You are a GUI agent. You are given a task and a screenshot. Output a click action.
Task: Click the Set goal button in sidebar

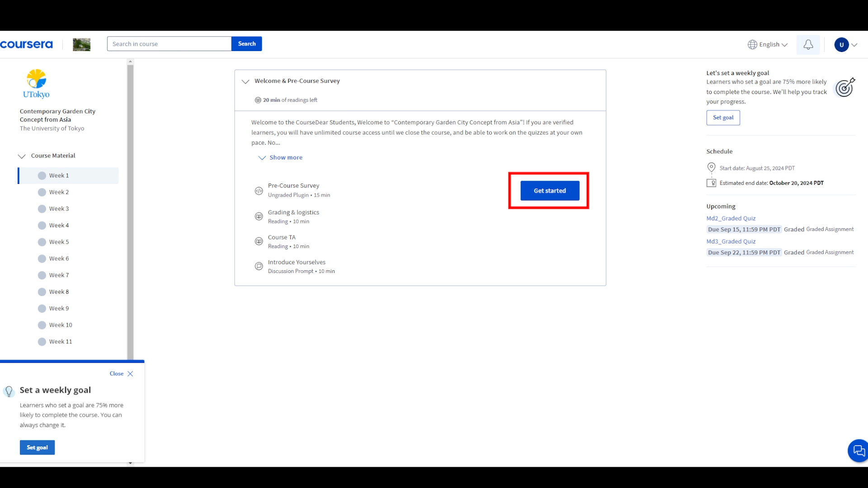[x=723, y=117]
